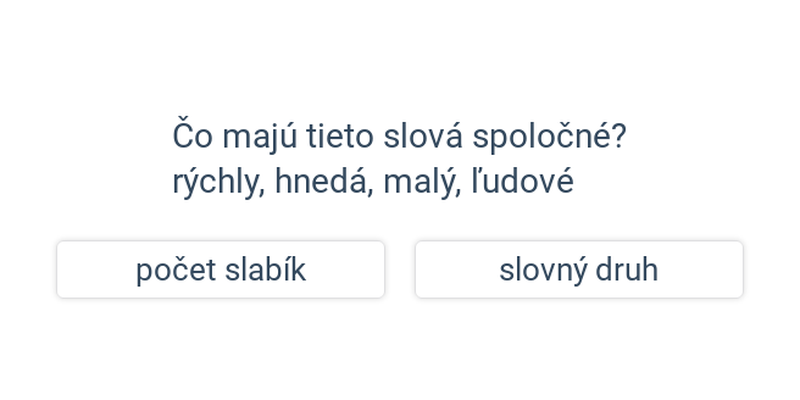The height and width of the screenshot is (400, 800).
Task: Click the word "Čo" starting the question
Action: (192, 134)
